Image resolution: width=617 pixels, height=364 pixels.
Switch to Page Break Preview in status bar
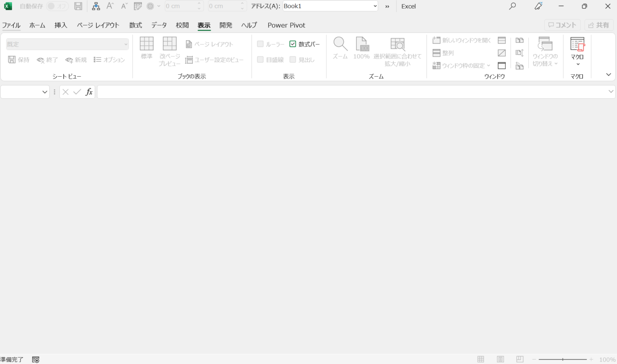pyautogui.click(x=520, y=359)
